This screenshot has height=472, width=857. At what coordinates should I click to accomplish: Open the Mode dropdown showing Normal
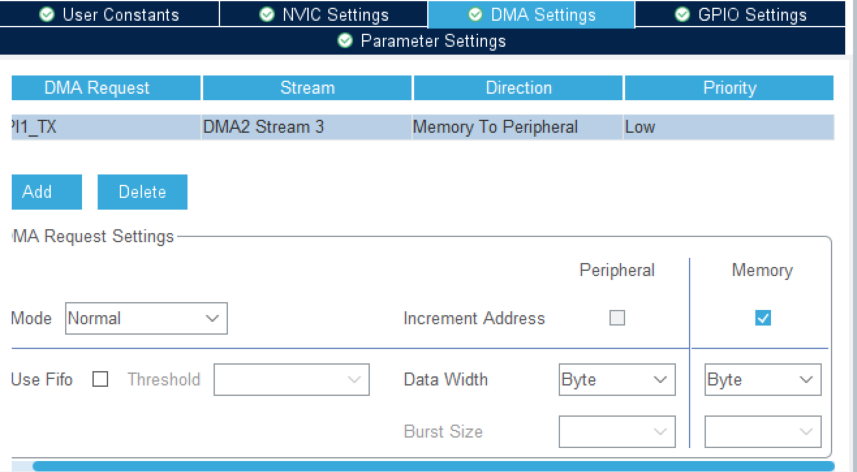click(146, 319)
